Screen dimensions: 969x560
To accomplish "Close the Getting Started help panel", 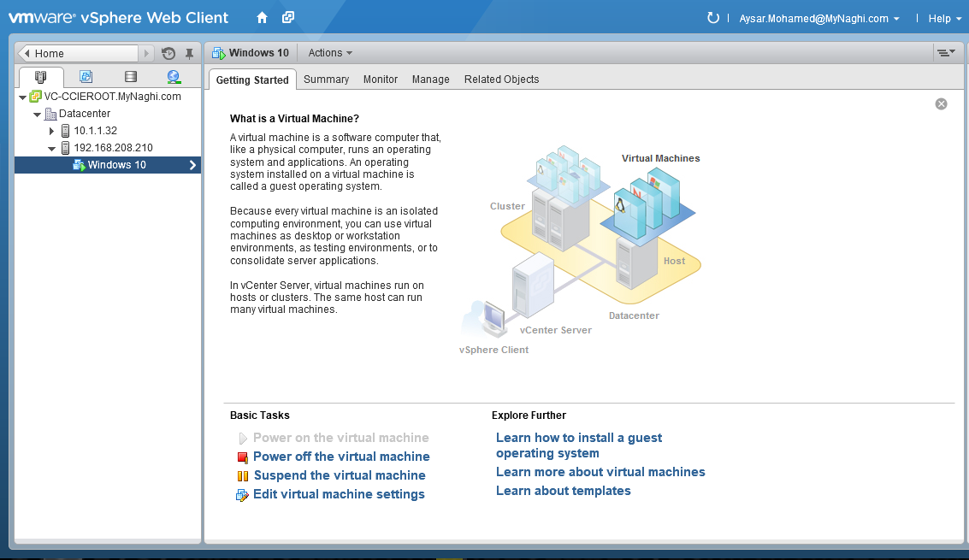I will [941, 103].
